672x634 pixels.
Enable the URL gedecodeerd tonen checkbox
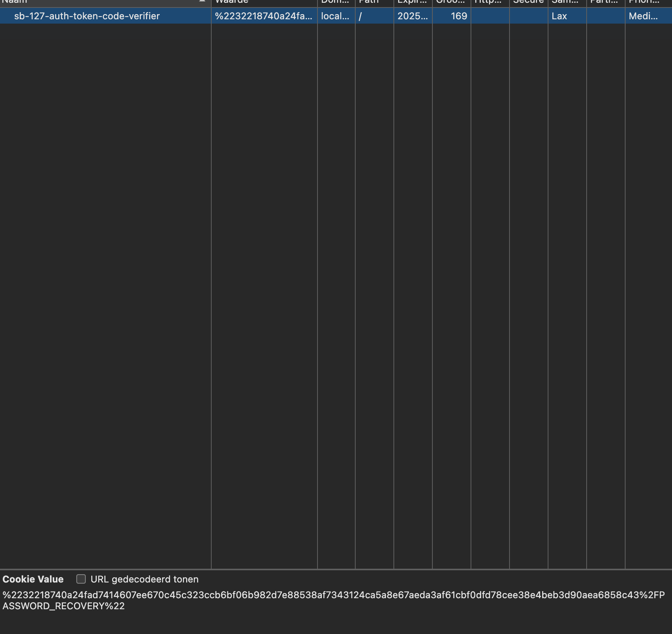pyautogui.click(x=81, y=579)
